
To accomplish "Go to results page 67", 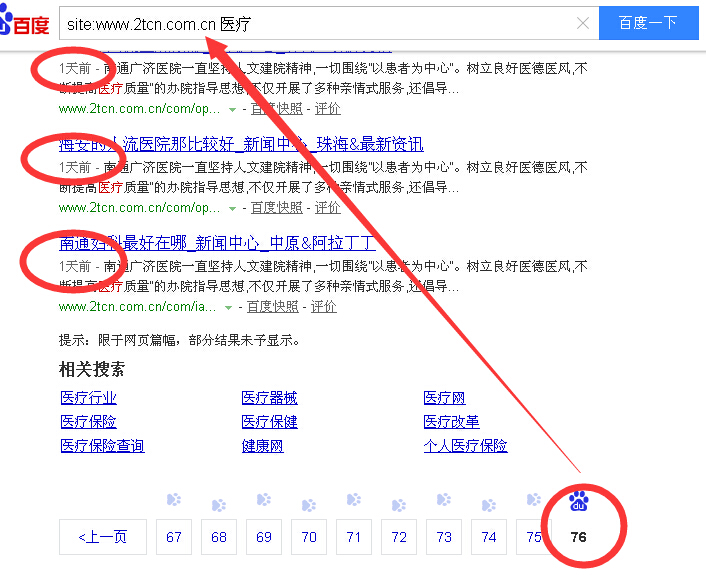I will [x=174, y=537].
